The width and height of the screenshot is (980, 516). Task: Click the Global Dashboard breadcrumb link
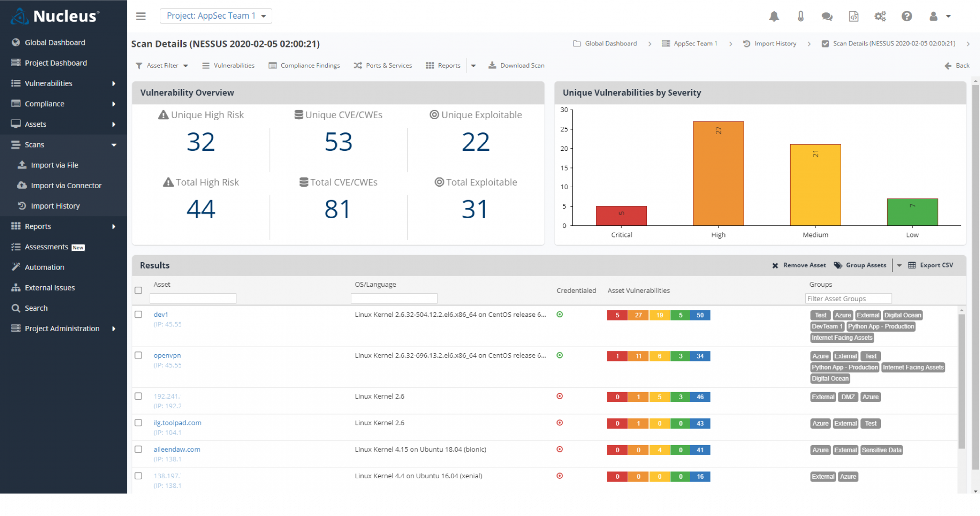click(605, 44)
